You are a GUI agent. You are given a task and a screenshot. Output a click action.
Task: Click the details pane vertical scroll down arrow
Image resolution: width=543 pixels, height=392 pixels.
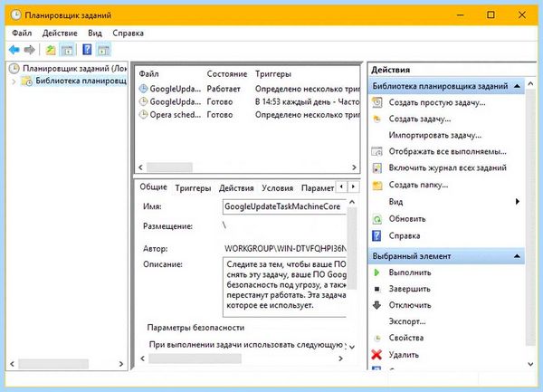pyautogui.click(x=352, y=347)
